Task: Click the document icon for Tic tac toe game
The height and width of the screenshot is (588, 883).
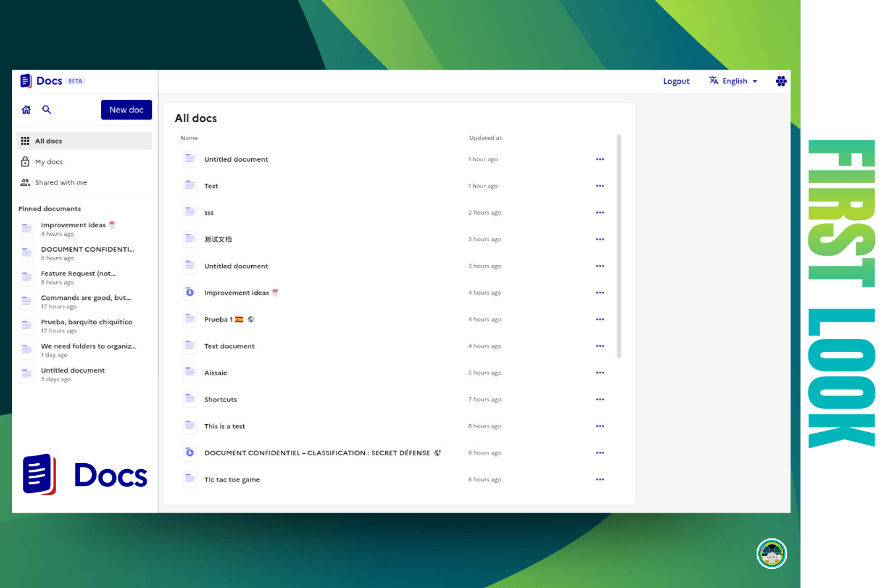Action: click(x=190, y=480)
